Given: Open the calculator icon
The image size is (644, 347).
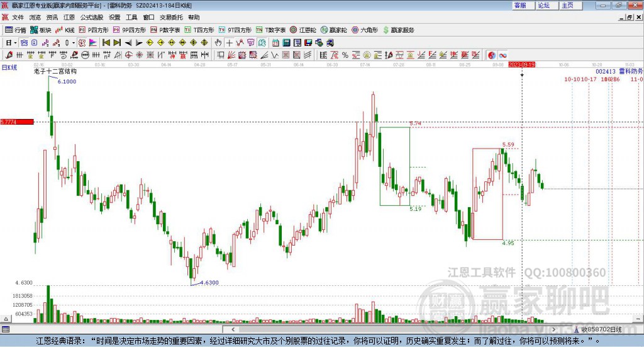Looking at the screenshot, I should click(x=286, y=43).
